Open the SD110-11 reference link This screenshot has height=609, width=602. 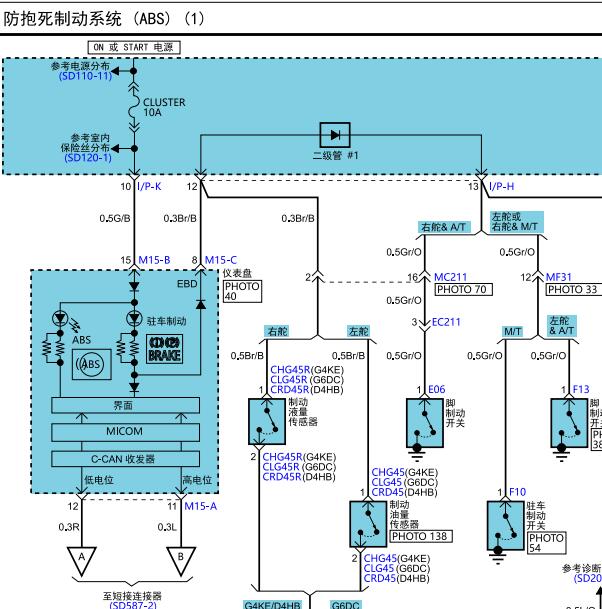click(85, 76)
